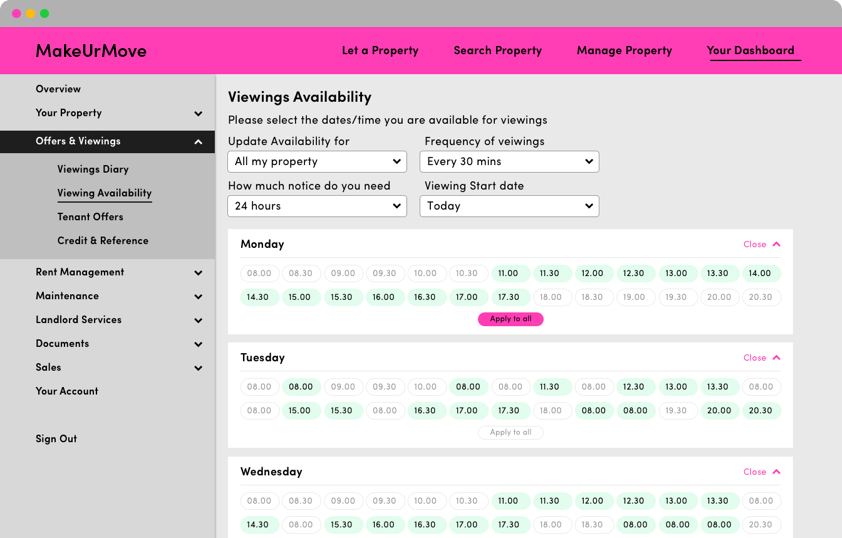Expand the Your Property menu
The image size is (842, 538).
pyautogui.click(x=198, y=114)
